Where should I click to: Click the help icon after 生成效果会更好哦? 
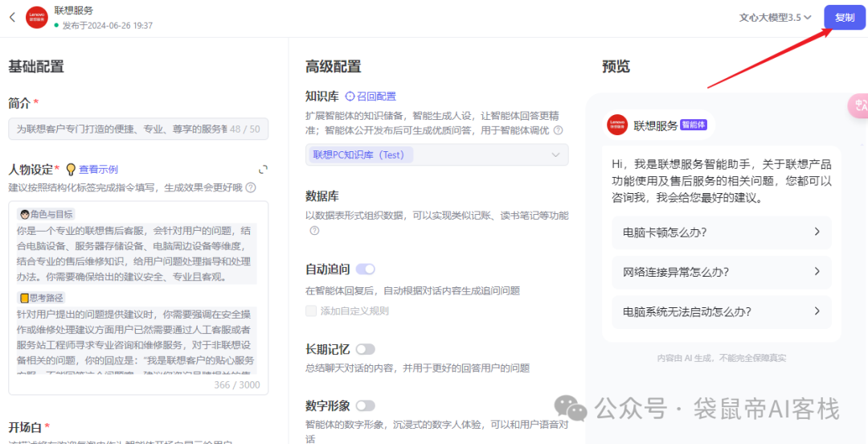(x=250, y=187)
